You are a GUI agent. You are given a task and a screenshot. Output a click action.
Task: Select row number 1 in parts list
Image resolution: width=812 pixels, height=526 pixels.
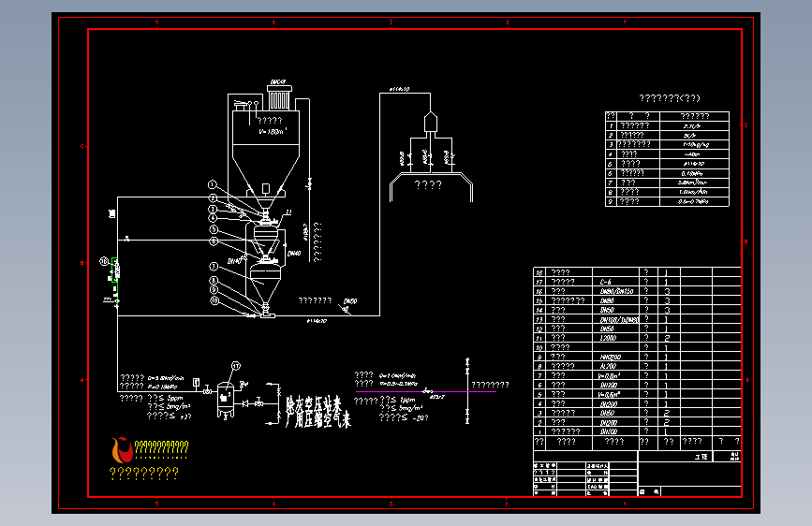coord(539,431)
